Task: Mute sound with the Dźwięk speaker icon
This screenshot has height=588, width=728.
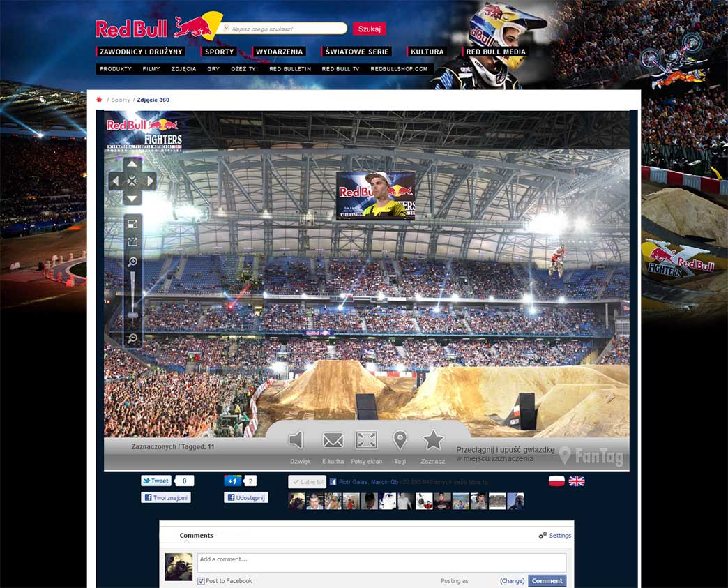Action: pyautogui.click(x=296, y=440)
